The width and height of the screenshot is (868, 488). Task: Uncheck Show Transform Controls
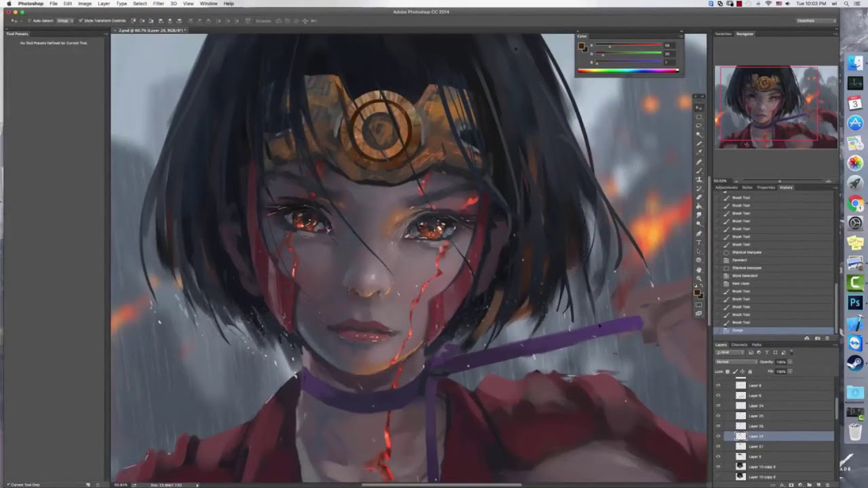pos(81,20)
